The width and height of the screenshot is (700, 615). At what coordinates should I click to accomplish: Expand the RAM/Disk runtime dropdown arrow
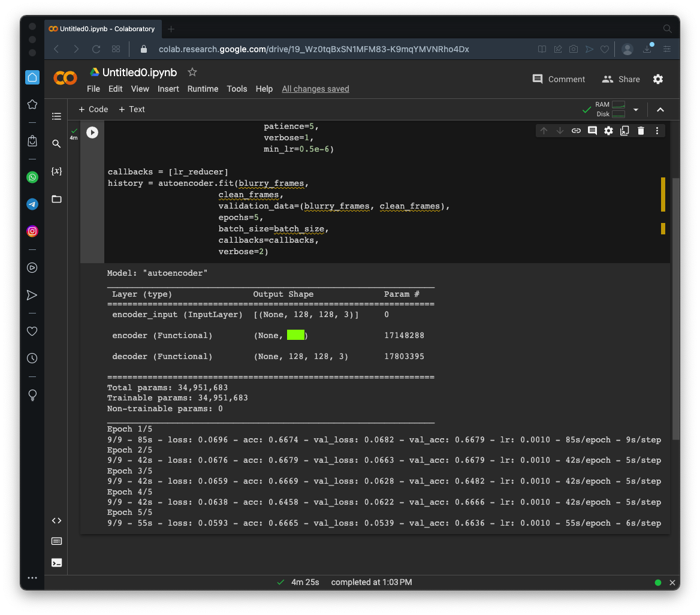[636, 110]
